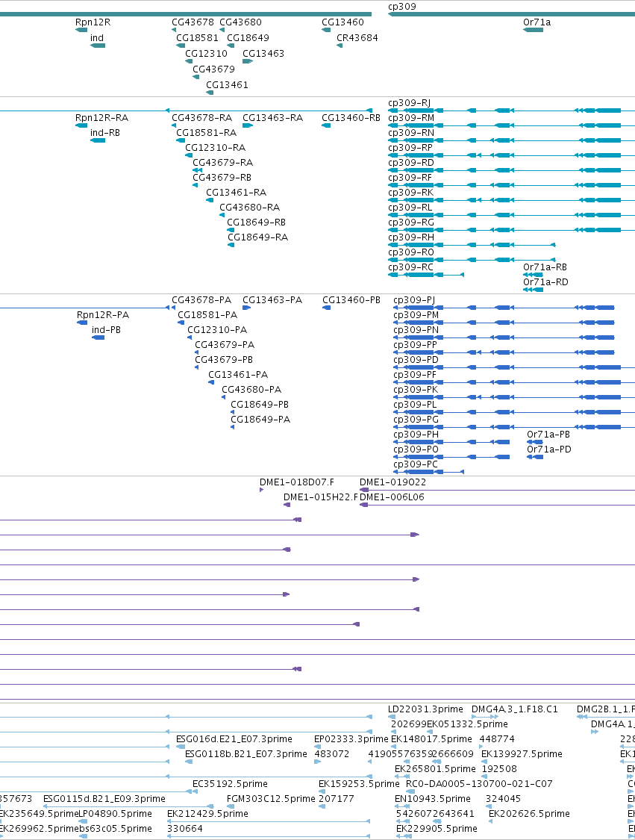Select protein Or71a-PB label
Image resolution: width=635 pixels, height=840 pixels.
click(x=548, y=435)
